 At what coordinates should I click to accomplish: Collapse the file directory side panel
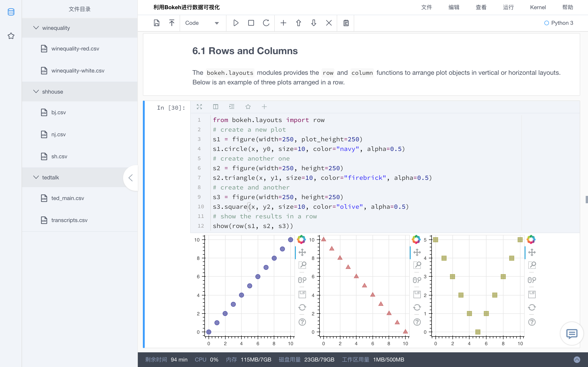point(130,178)
